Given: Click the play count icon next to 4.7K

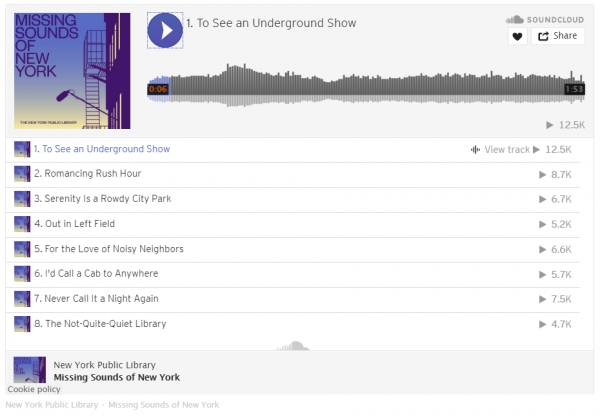Looking at the screenshot, I should pos(542,325).
